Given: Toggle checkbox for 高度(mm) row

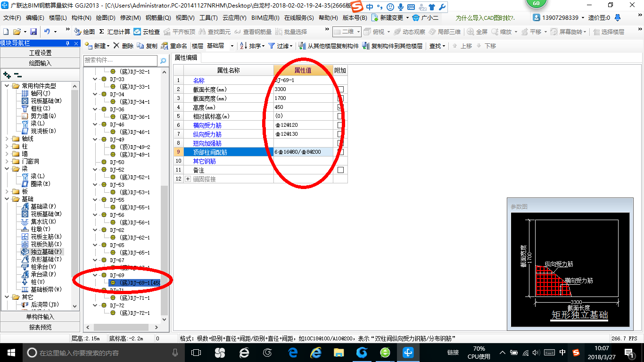Looking at the screenshot, I should point(340,107).
